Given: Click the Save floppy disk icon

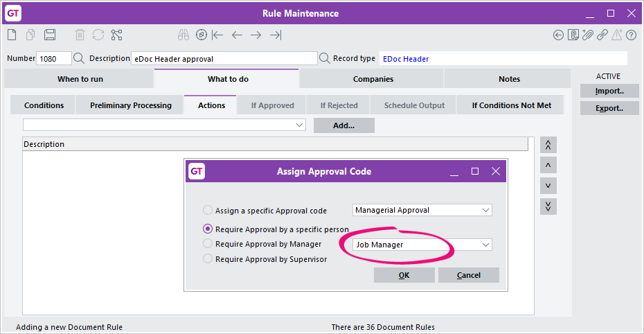Looking at the screenshot, I should coord(50,35).
